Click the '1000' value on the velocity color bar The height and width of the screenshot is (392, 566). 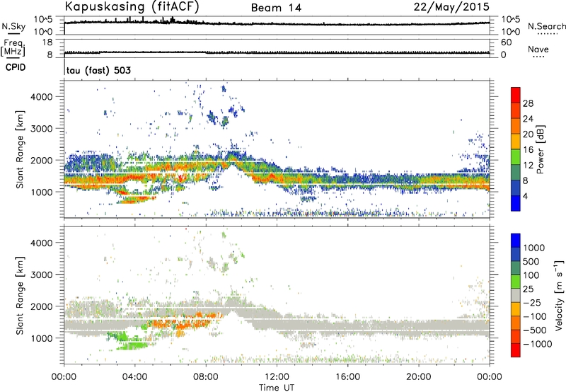[x=534, y=248]
